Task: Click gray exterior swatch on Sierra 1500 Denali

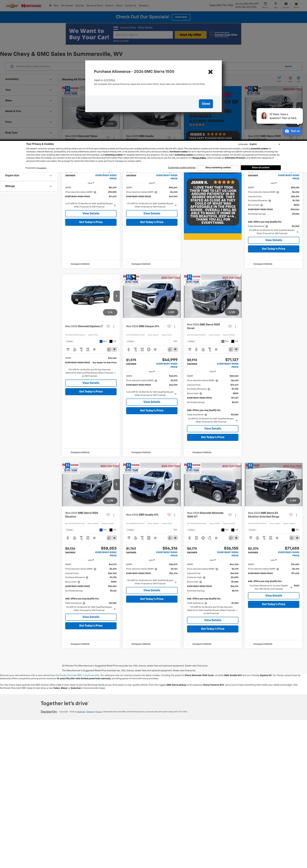Action: tap(223, 341)
